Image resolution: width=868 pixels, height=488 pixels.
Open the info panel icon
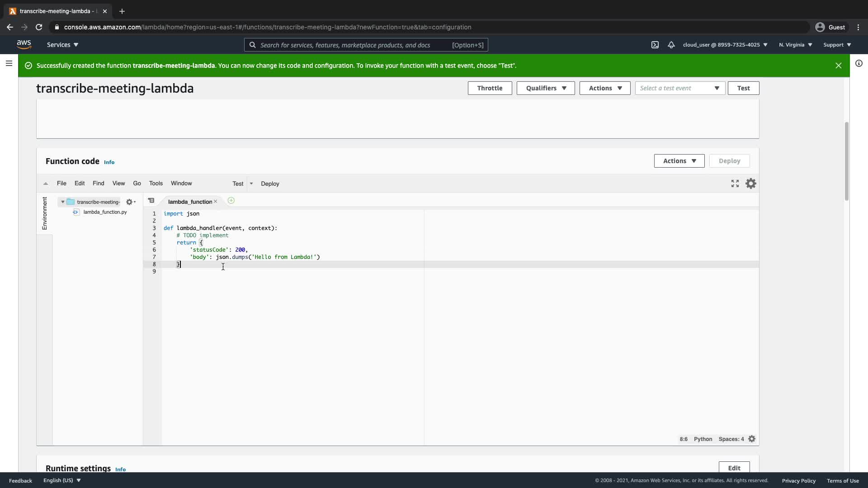point(859,63)
